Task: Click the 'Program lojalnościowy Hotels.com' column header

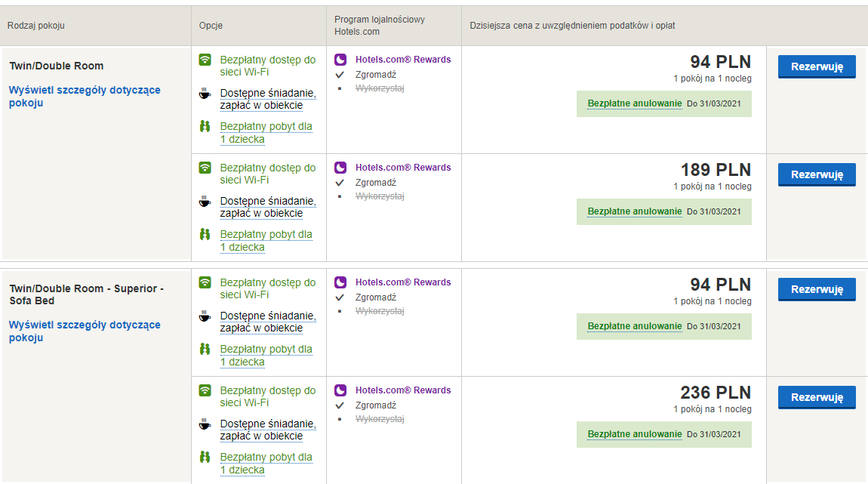Action: (380, 26)
